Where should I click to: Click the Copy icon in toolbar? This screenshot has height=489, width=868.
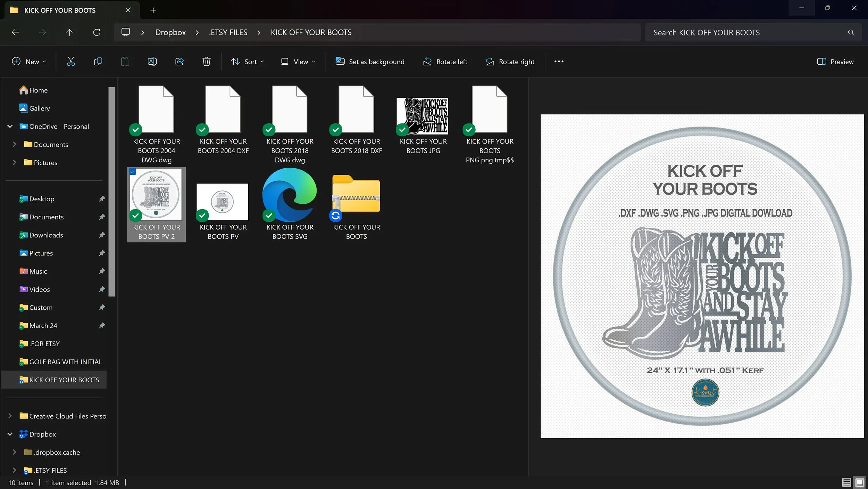tap(98, 62)
